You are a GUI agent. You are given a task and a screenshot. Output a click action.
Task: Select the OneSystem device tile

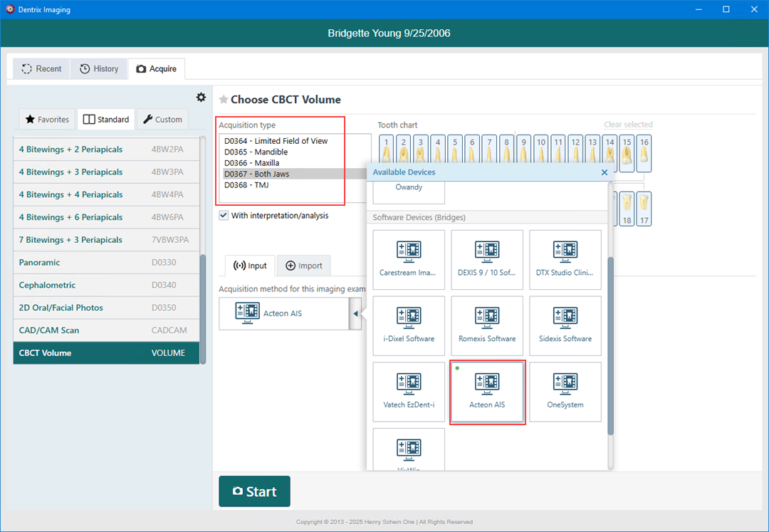565,392
